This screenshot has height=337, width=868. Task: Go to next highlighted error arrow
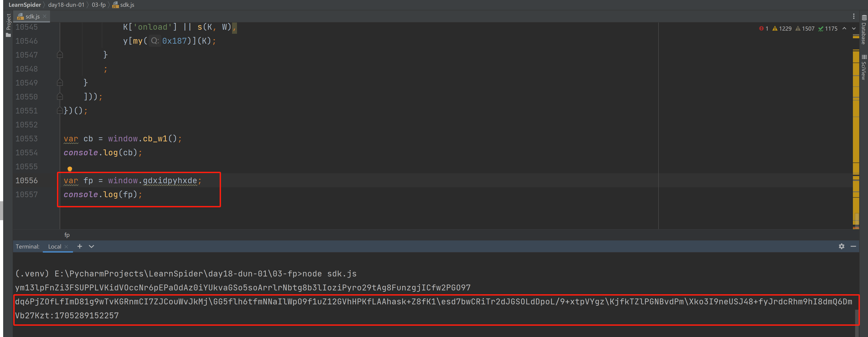coord(854,28)
